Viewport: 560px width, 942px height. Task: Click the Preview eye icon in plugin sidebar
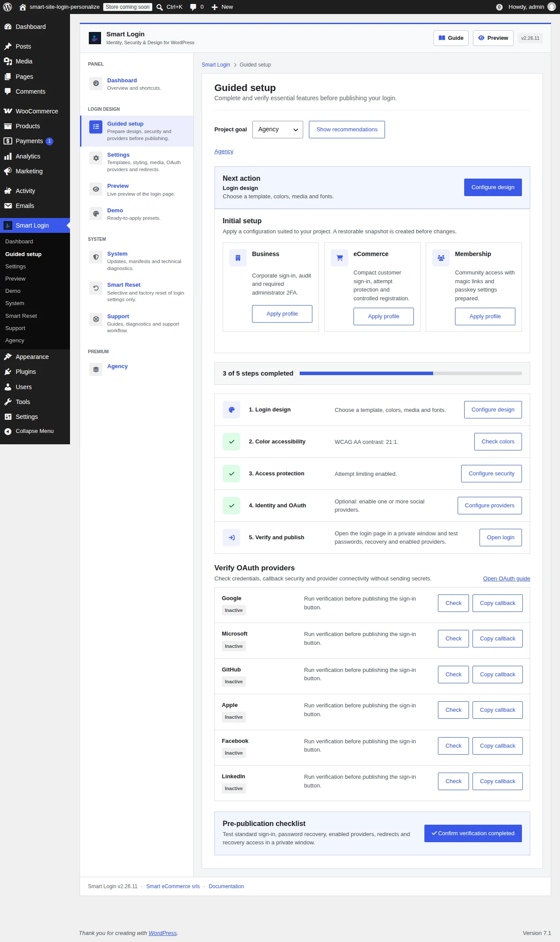point(96,189)
